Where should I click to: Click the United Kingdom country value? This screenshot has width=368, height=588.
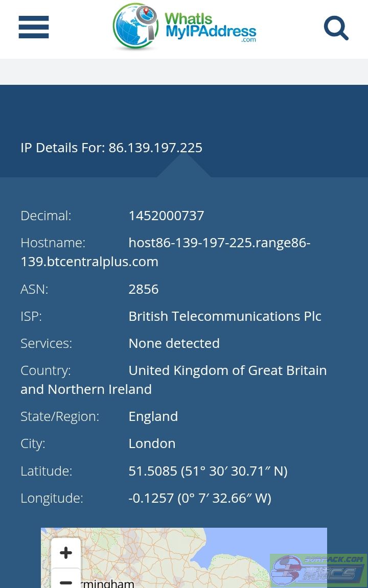click(x=227, y=370)
